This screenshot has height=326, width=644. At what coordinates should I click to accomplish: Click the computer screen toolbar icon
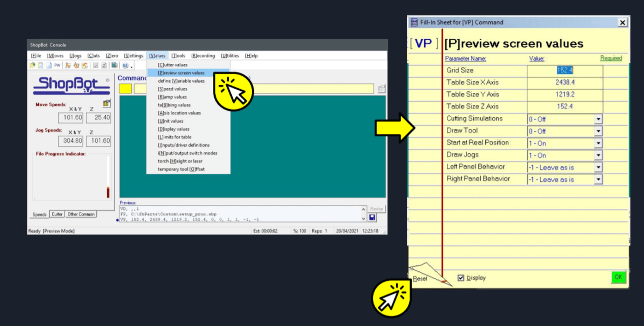[x=114, y=65]
